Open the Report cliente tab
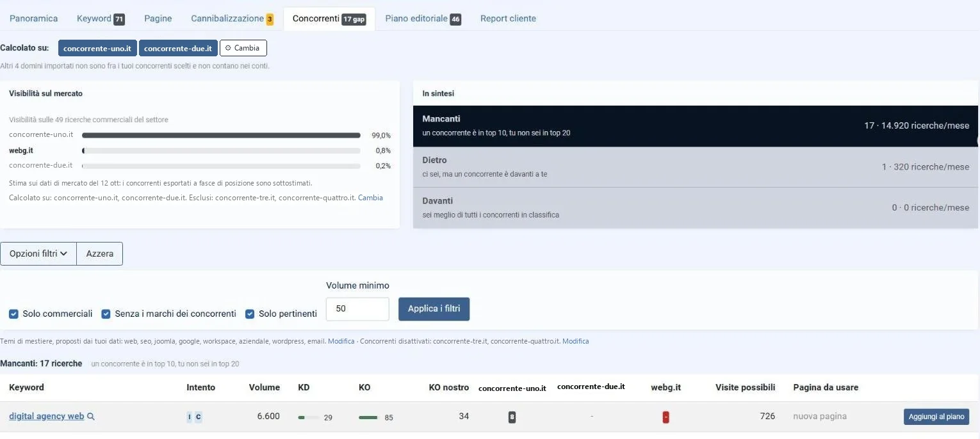The width and height of the screenshot is (980, 439). (508, 19)
